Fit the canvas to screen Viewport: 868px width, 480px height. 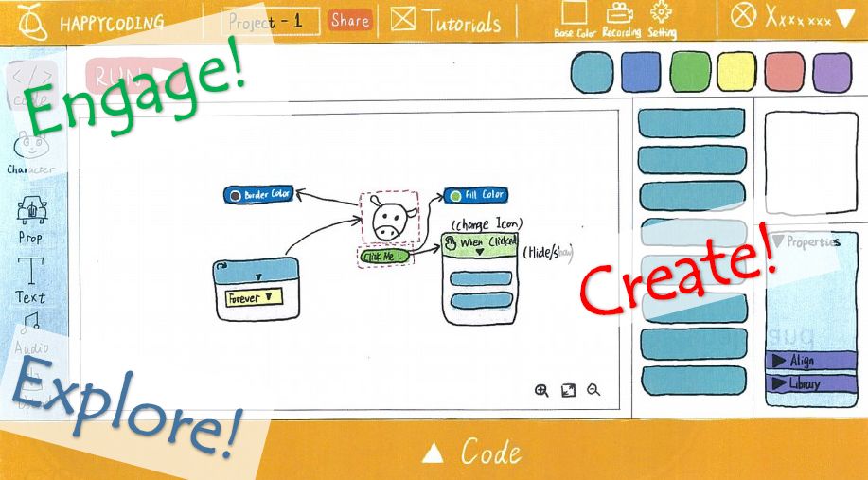569,390
